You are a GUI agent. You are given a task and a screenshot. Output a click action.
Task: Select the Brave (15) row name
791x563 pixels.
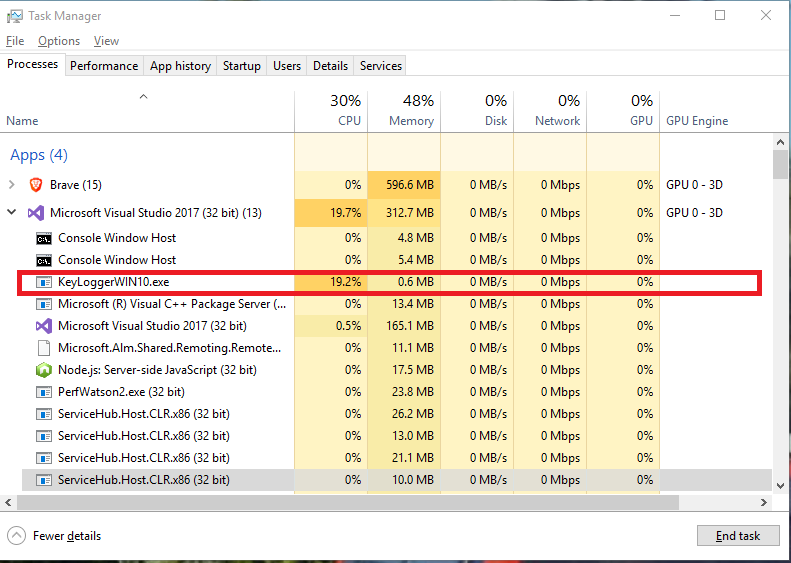tap(76, 185)
